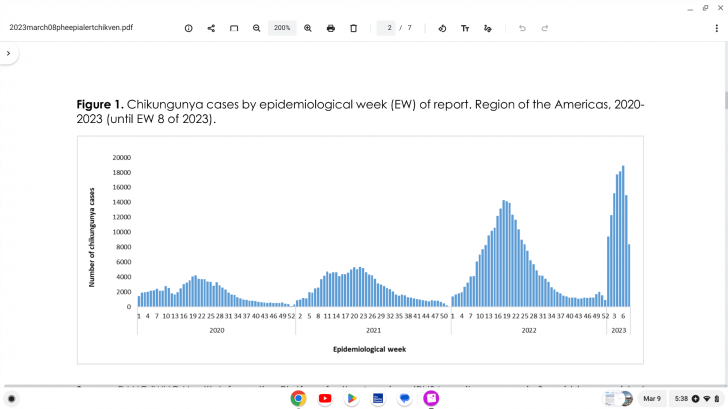The width and height of the screenshot is (728, 409).
Task: Rotate the page counterclockwise
Action: (442, 28)
